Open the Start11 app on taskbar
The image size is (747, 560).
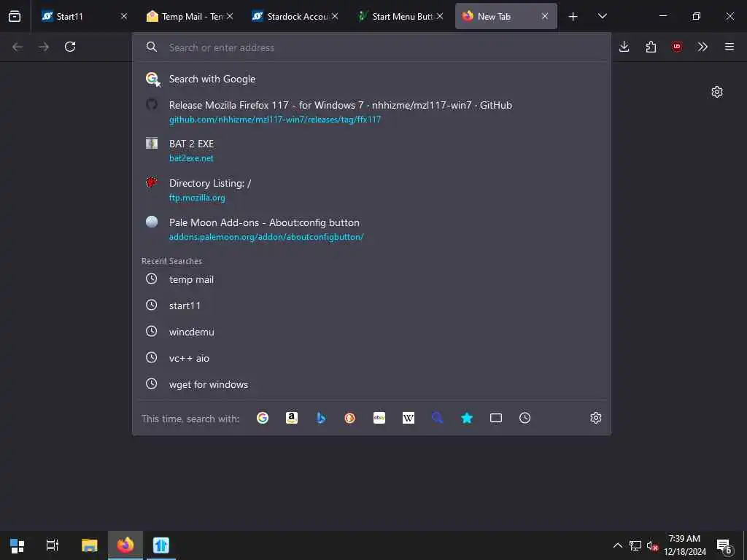(161, 545)
